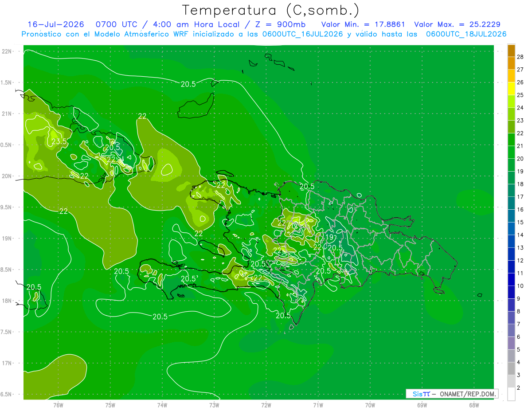
Task: Click the SisTT ONAMET/REP.DOM. logo box
Action: [x=452, y=394]
